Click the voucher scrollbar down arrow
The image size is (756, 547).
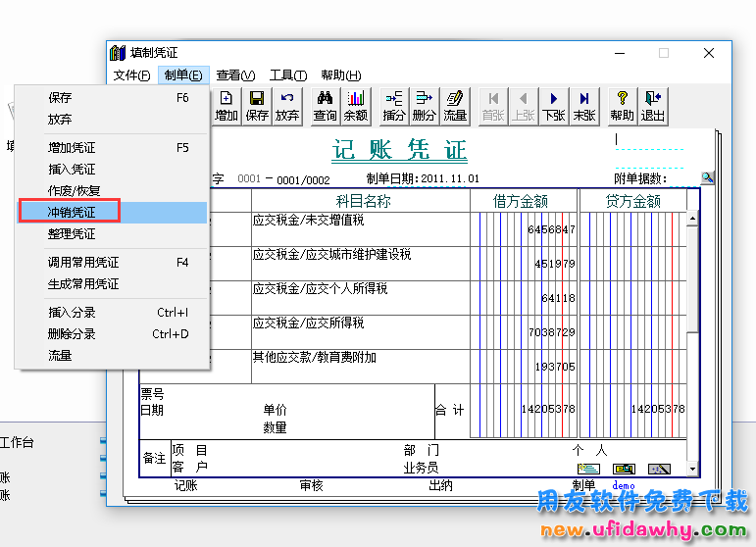693,470
